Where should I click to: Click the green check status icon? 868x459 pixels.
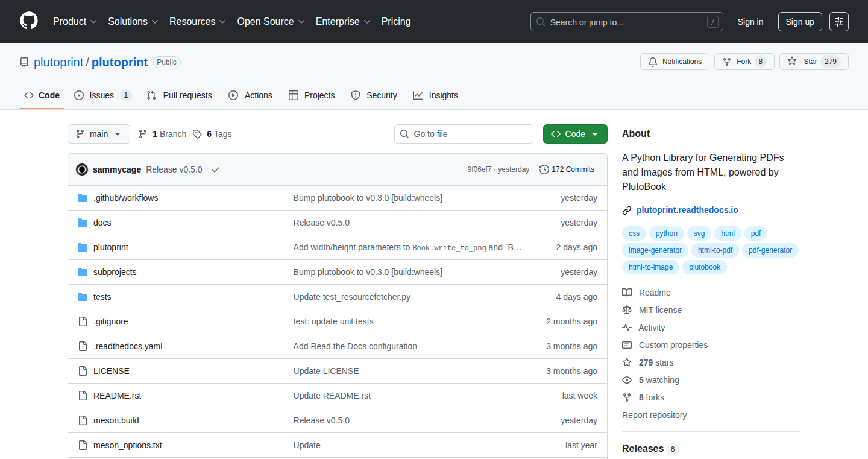(x=216, y=169)
